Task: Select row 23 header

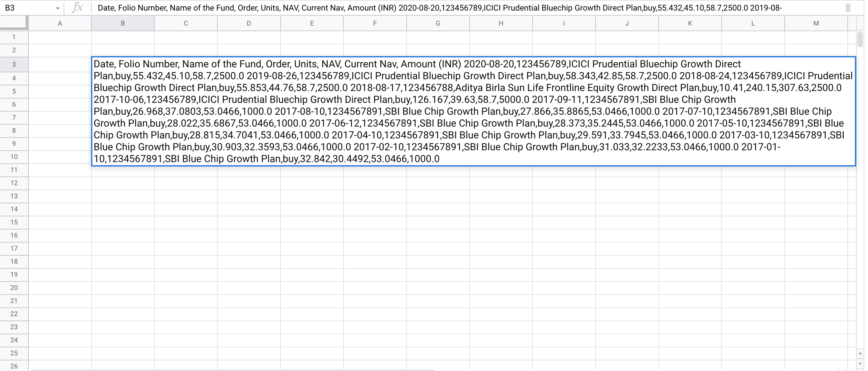Action: coord(14,327)
